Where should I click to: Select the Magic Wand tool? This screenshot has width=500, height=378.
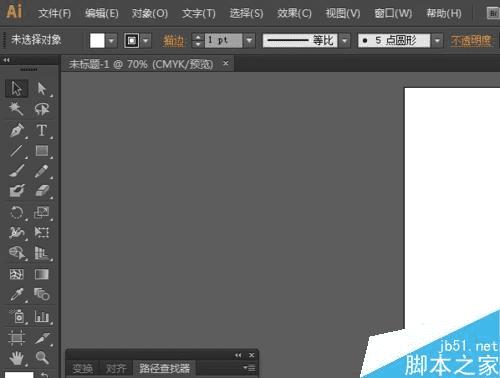16,109
